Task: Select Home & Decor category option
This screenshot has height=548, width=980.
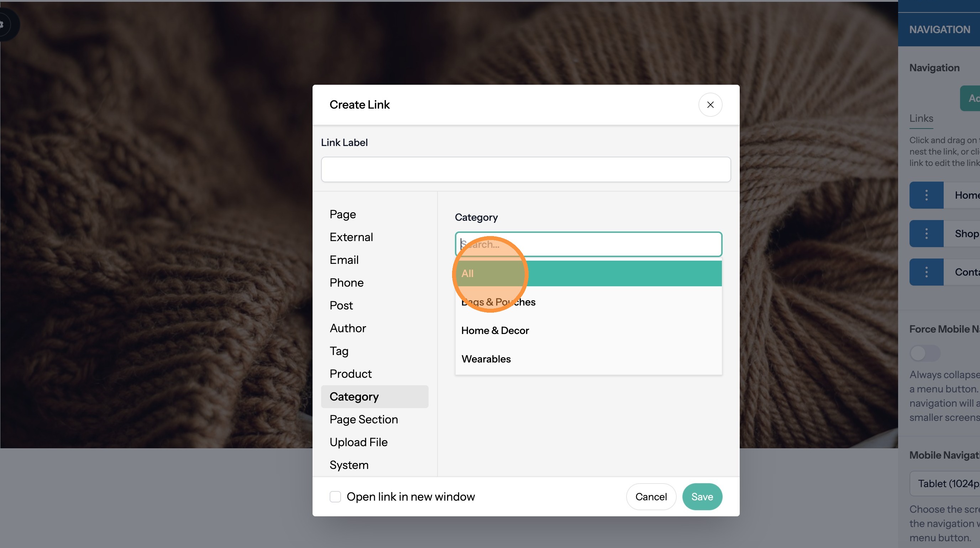Action: click(x=495, y=331)
